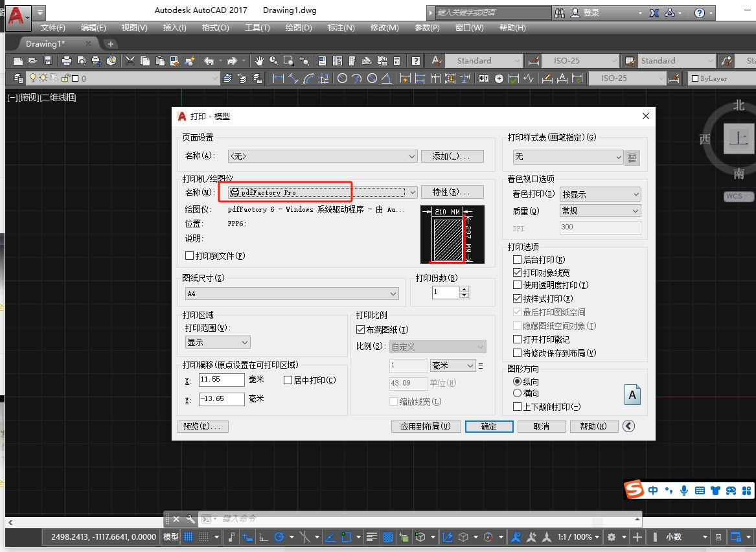Viewport: 756px width, 552px height.
Task: Toggle Ortho mode in status bar
Action: tap(263, 536)
